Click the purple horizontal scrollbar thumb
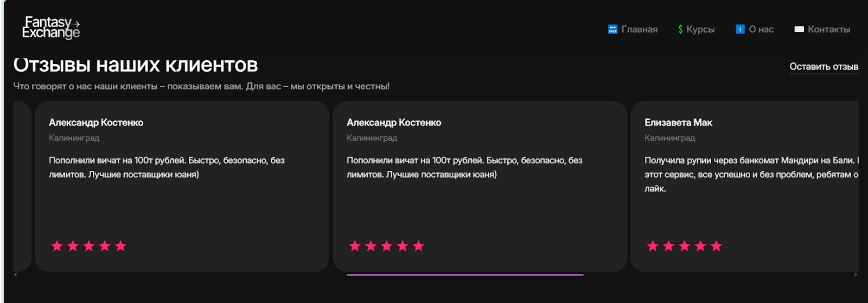The height and width of the screenshot is (303, 868). pyautogui.click(x=465, y=275)
